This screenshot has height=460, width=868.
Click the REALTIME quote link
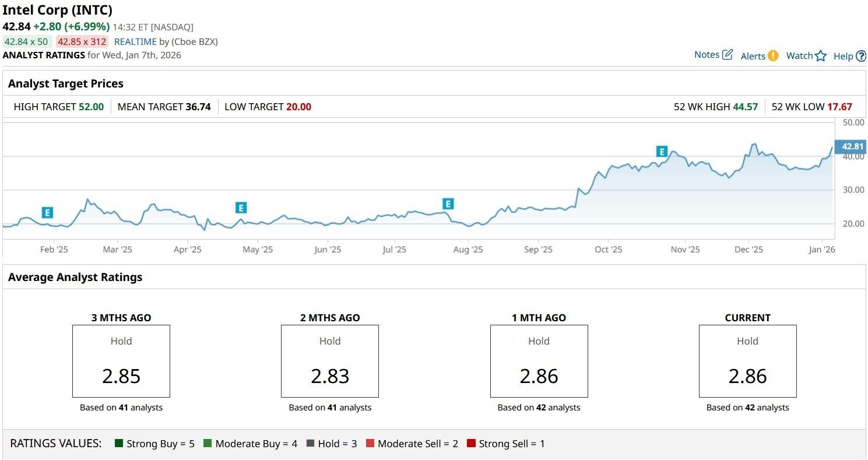(135, 42)
